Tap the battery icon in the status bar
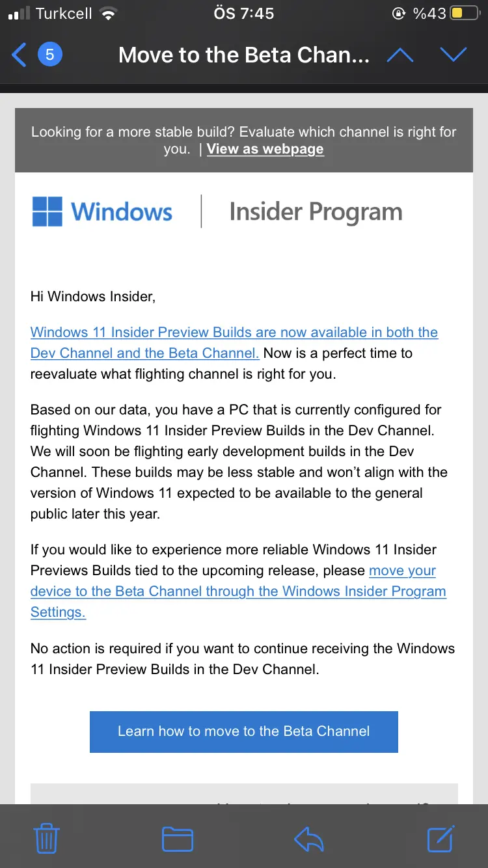This screenshot has width=488, height=868. [x=465, y=14]
